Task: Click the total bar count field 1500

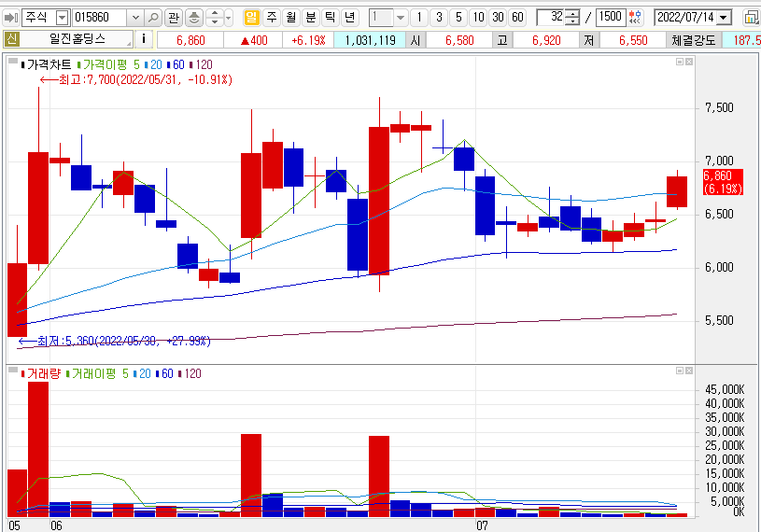Action: 611,18
